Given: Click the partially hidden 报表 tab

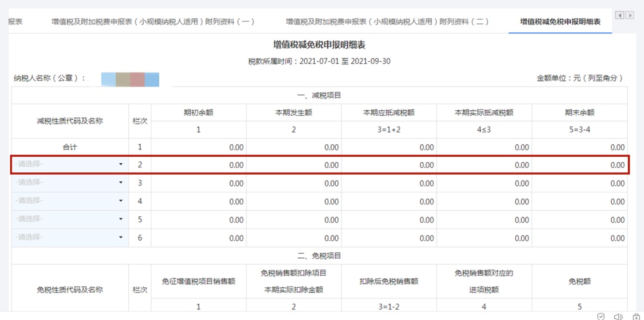Looking at the screenshot, I should click(x=16, y=22).
